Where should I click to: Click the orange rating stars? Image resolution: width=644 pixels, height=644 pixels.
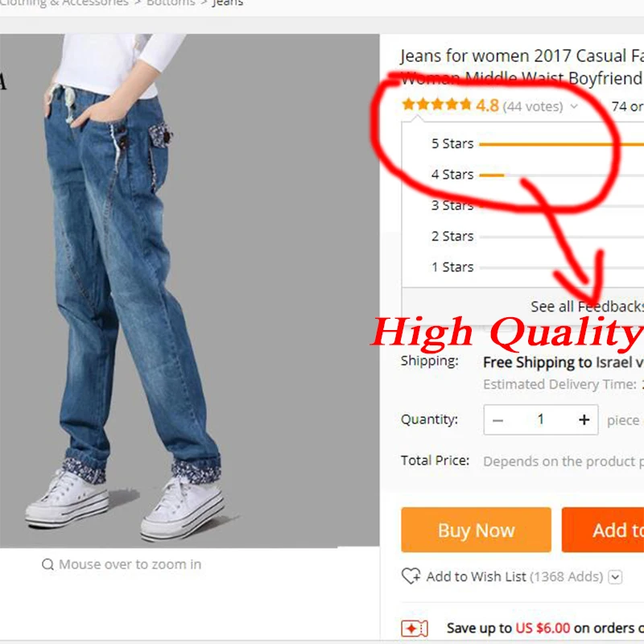[x=436, y=105]
